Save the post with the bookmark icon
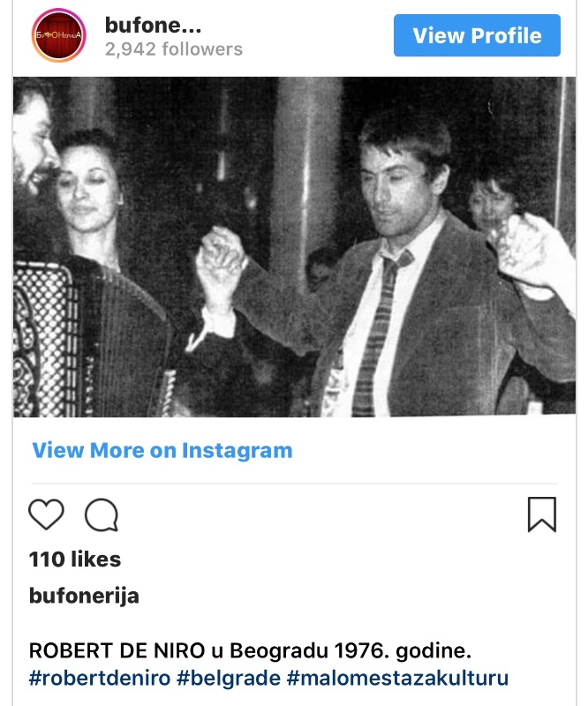Screen dimensions: 588x706 542,514
